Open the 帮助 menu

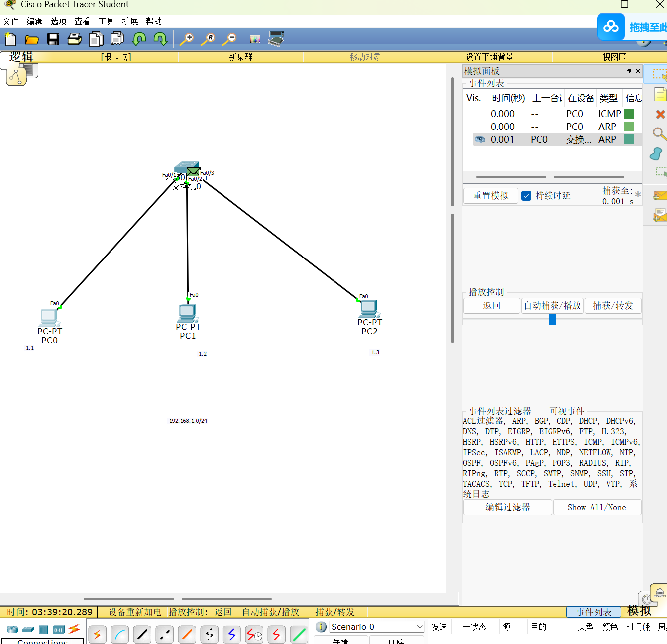point(154,21)
